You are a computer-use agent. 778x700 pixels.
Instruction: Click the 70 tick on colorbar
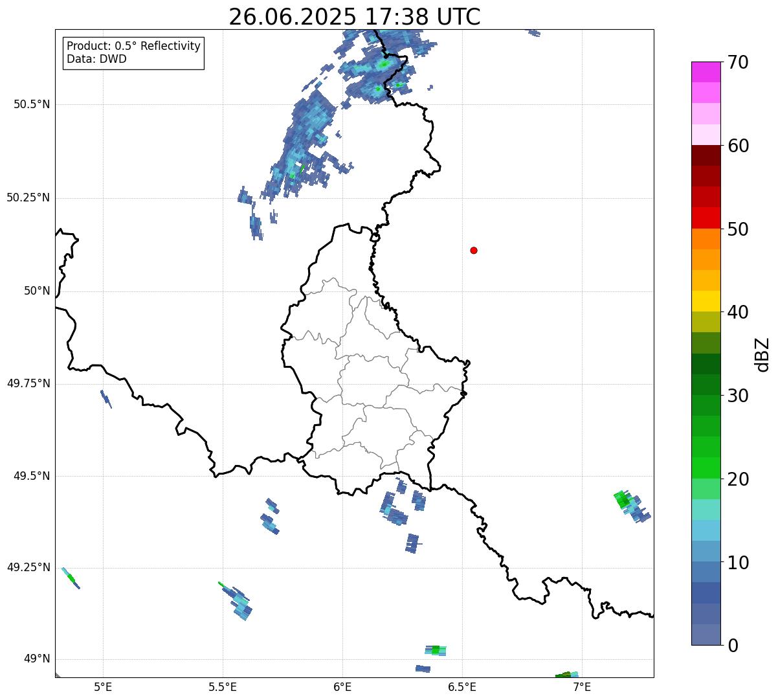(738, 62)
